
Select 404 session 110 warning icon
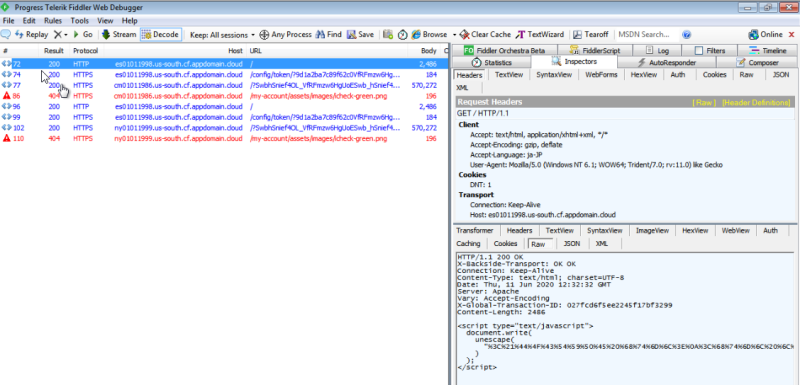point(7,139)
